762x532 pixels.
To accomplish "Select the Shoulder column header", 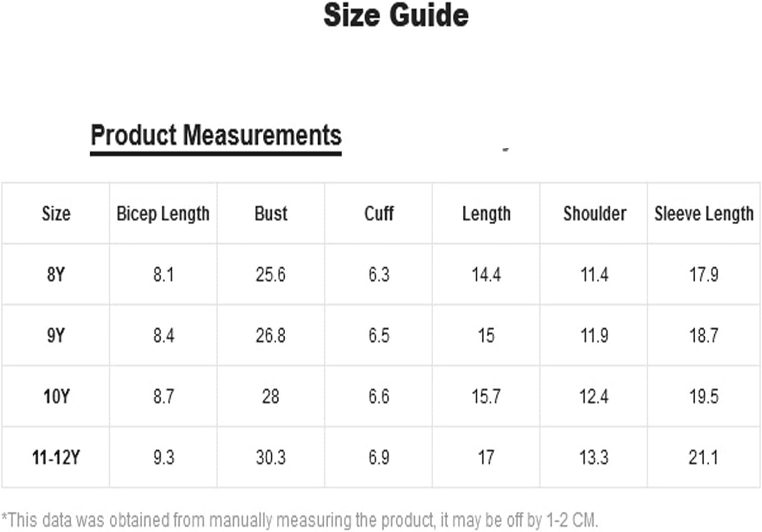I will (x=594, y=213).
